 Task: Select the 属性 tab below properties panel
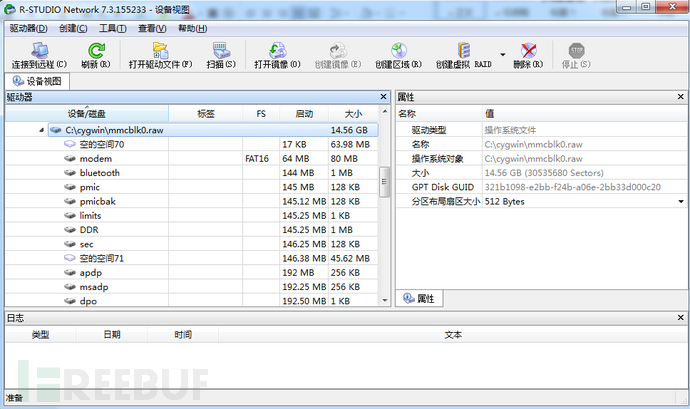[x=419, y=298]
